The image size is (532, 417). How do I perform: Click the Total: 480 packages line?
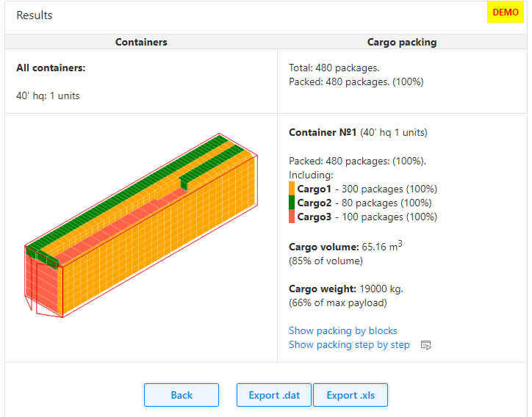[334, 68]
